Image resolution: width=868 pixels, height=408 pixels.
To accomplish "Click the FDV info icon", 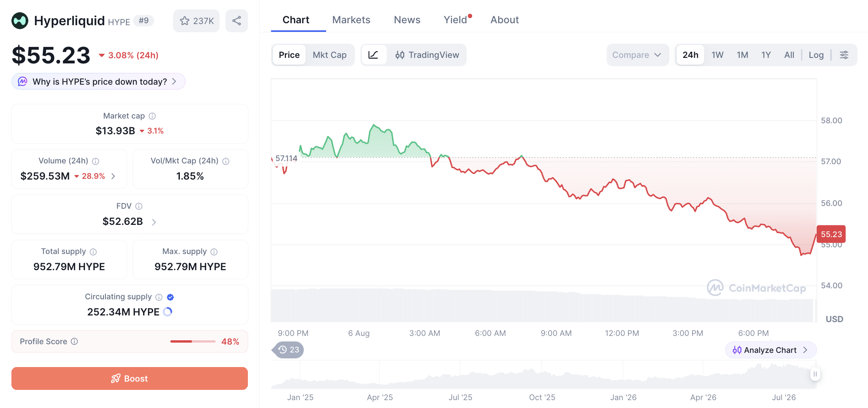I will pyautogui.click(x=139, y=206).
